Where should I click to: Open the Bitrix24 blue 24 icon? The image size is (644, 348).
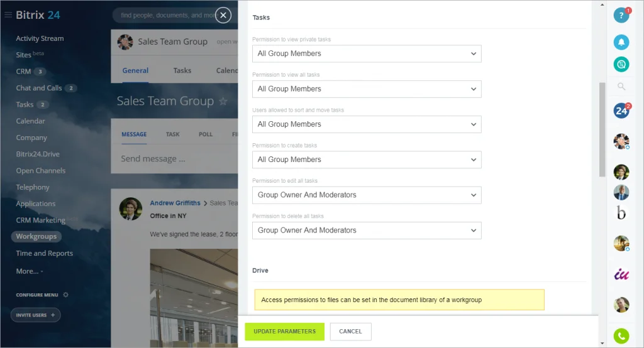click(x=621, y=111)
